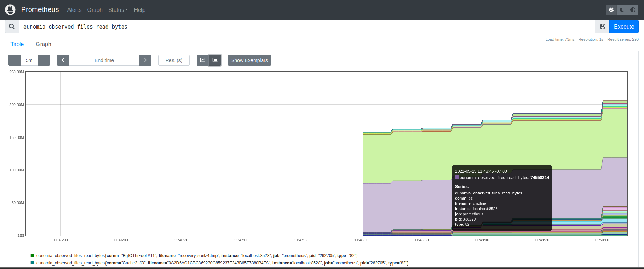644x269 pixels.
Task: Click the Prometheus flame logo
Action: coord(10,10)
